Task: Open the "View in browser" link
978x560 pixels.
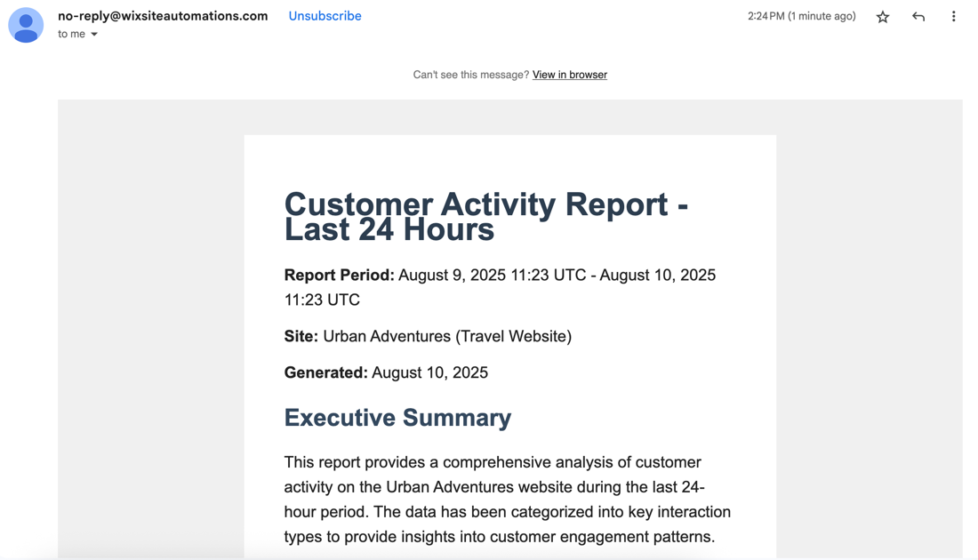Action: click(x=569, y=75)
